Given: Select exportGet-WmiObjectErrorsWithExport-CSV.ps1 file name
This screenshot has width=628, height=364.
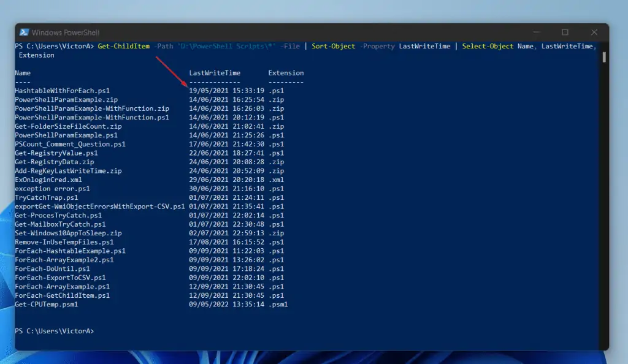Looking at the screenshot, I should click(x=100, y=207).
